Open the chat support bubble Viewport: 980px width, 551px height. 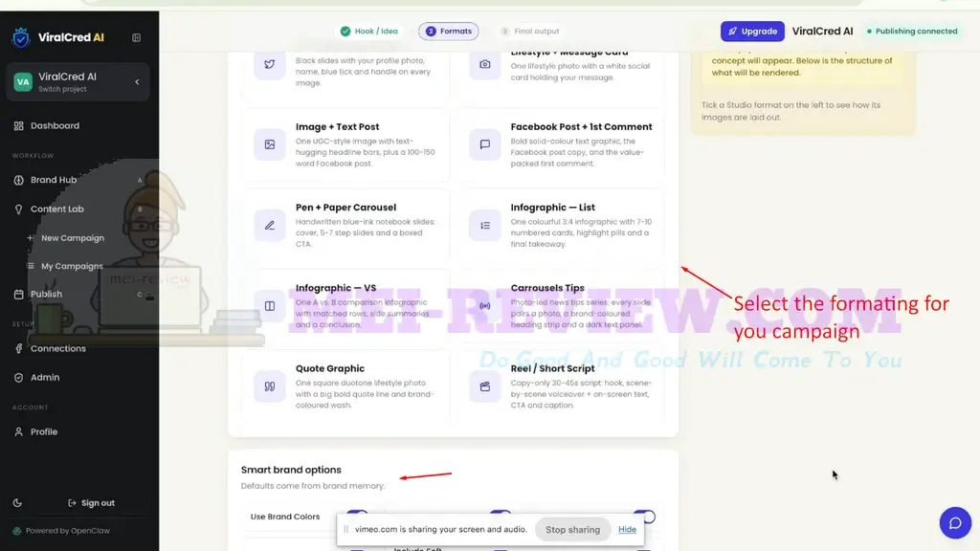point(955,523)
